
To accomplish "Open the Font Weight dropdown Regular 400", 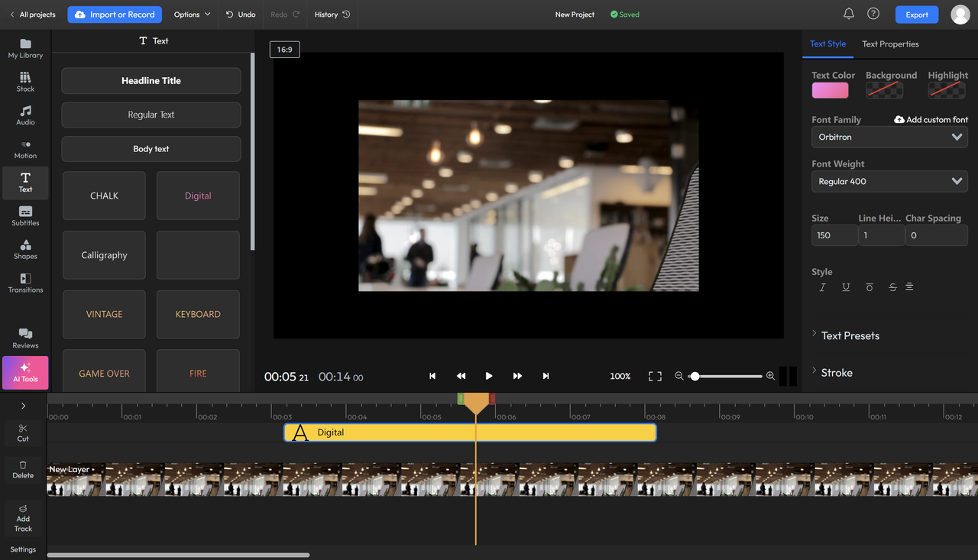I will click(889, 181).
